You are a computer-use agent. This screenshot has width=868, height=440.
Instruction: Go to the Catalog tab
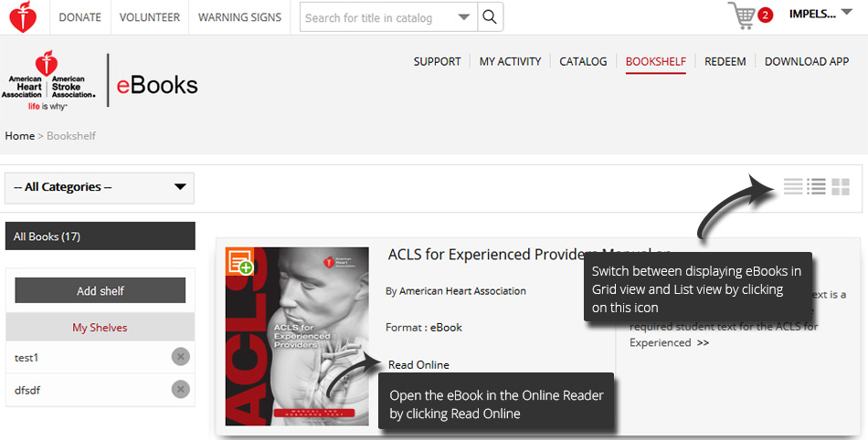(x=583, y=62)
